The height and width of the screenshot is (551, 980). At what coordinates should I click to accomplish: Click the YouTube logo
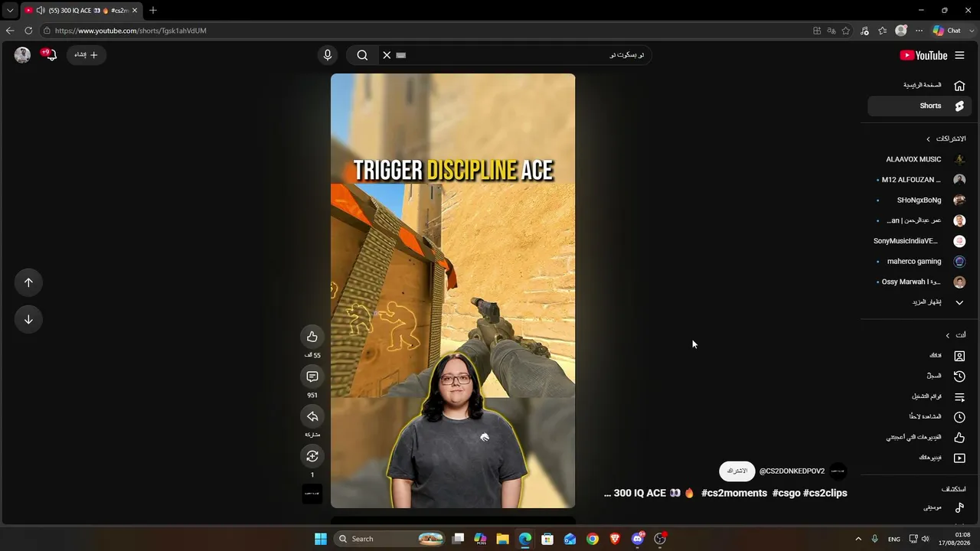tap(923, 55)
